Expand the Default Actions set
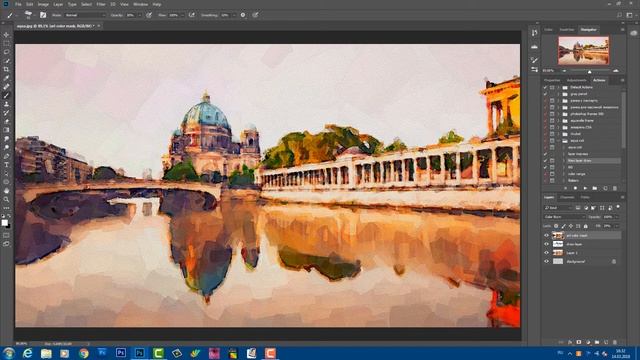The height and width of the screenshot is (360, 640). 558,87
